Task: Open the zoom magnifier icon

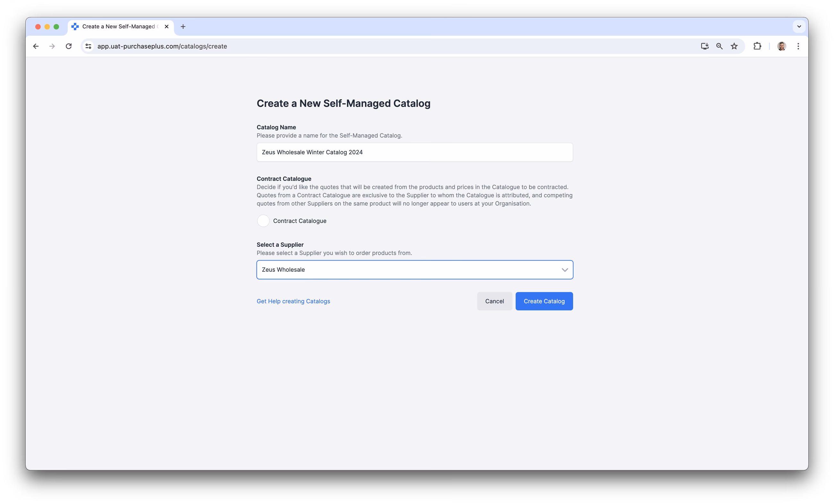Action: pos(719,47)
